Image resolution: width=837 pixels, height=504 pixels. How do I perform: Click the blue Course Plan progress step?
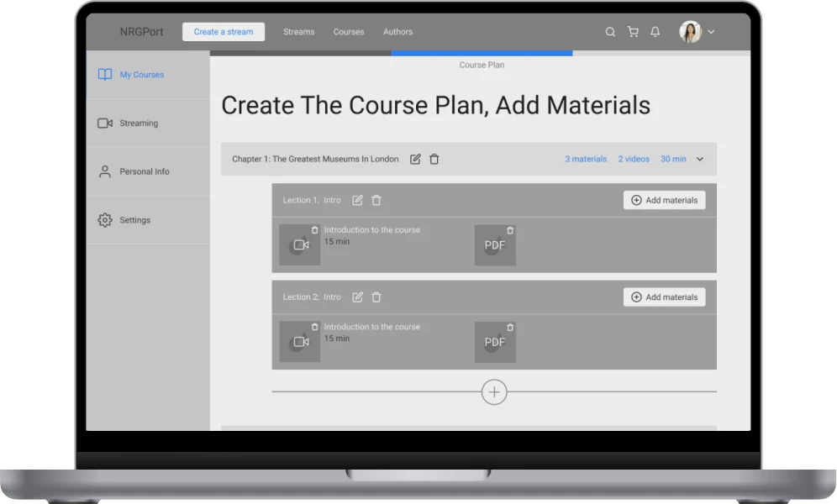(x=482, y=53)
